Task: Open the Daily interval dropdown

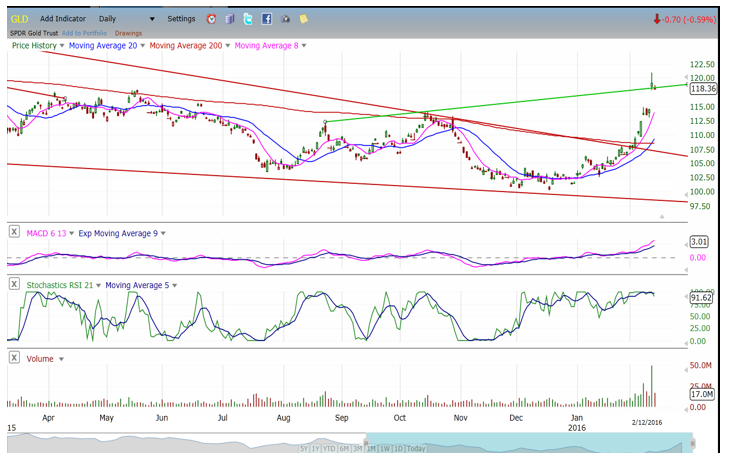Action: click(x=126, y=19)
